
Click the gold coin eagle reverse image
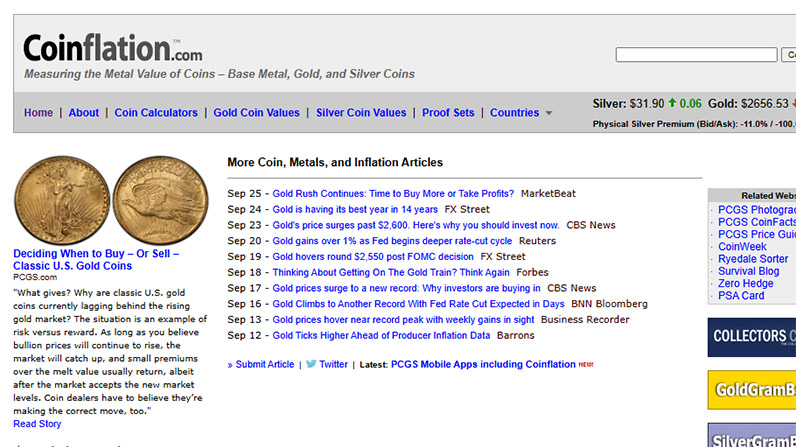pos(160,200)
